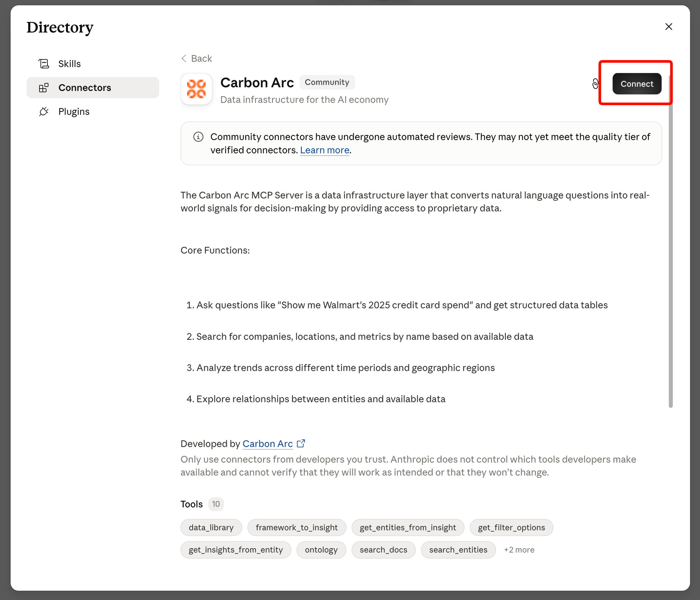Click the 'Tools' section label

coord(191,504)
